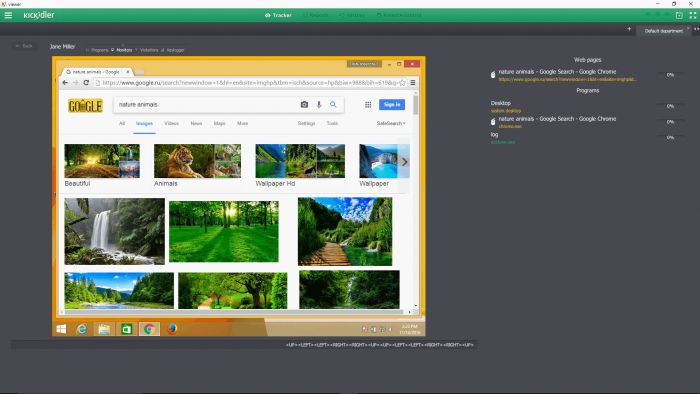This screenshot has width=700, height=394.
Task: Click the Chrome icon in Windows taskbar
Action: pyautogui.click(x=149, y=329)
